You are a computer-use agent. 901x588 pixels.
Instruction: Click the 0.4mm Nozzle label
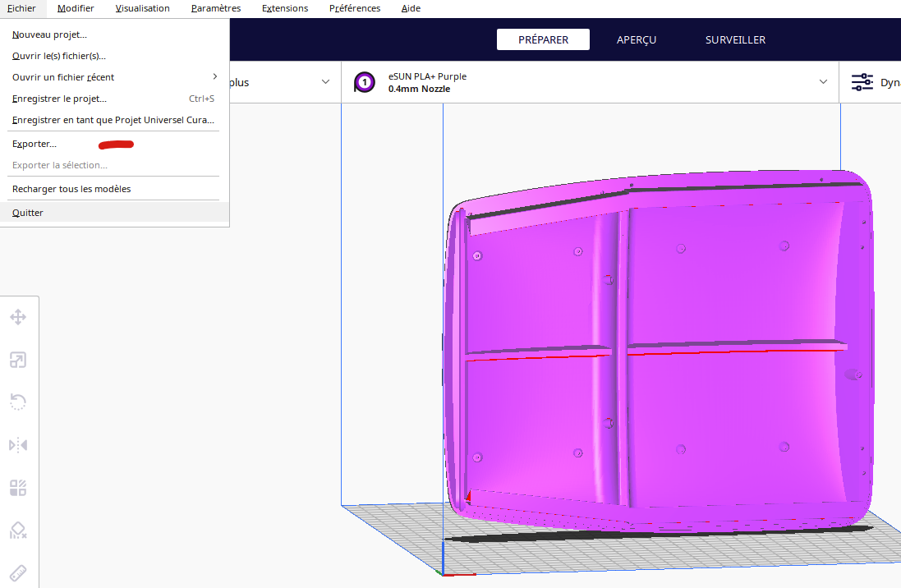pos(419,89)
